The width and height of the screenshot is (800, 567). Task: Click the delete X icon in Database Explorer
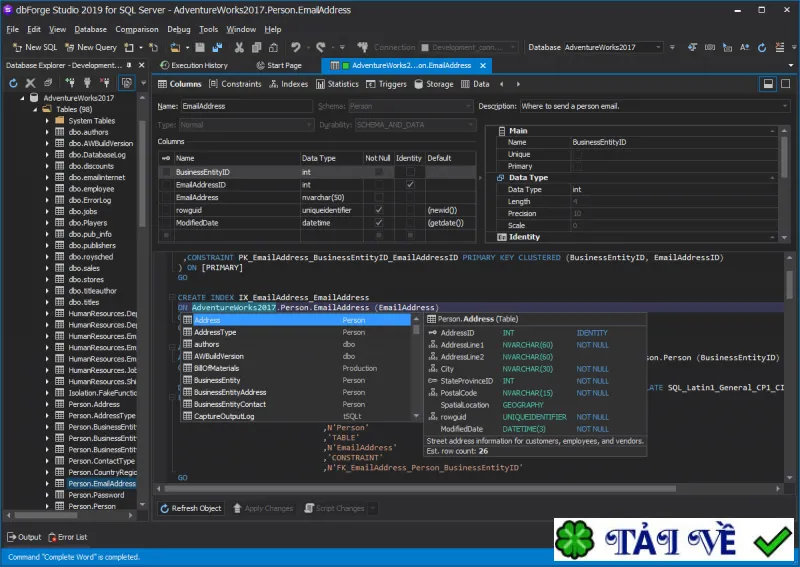[31, 83]
